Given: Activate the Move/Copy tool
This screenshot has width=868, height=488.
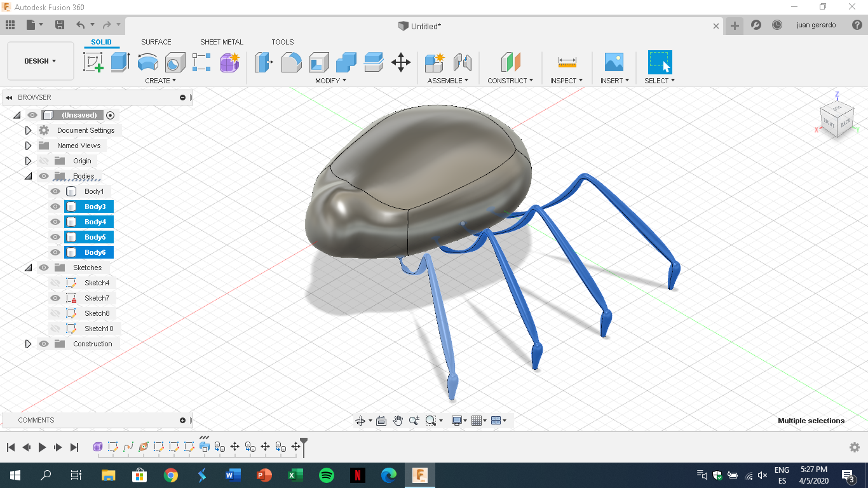Looking at the screenshot, I should 401,63.
